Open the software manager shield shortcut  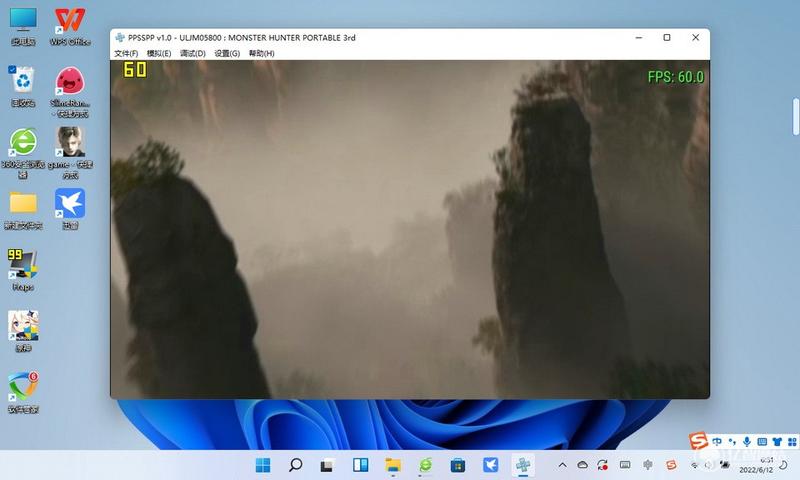click(23, 392)
